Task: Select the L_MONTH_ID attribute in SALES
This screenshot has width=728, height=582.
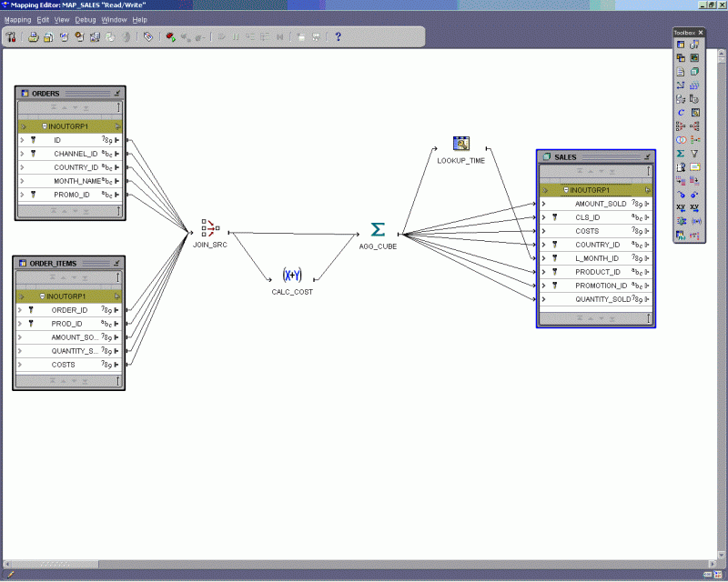Action: tap(596, 258)
